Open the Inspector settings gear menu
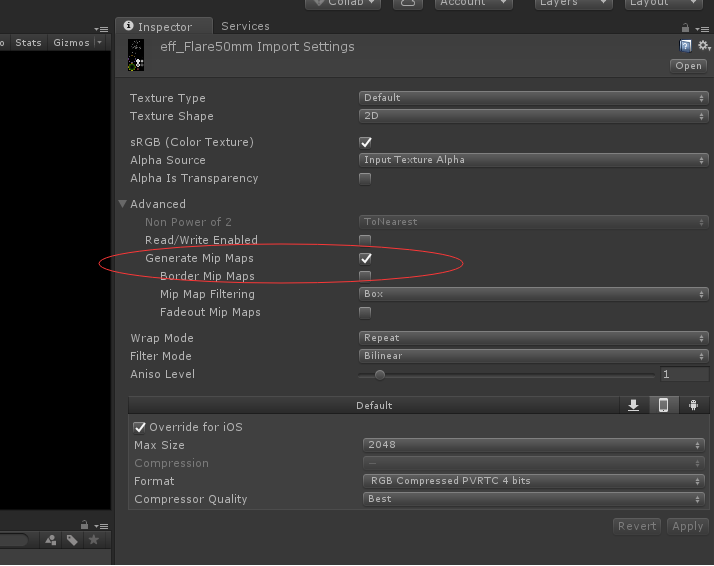The width and height of the screenshot is (714, 566). 704,46
